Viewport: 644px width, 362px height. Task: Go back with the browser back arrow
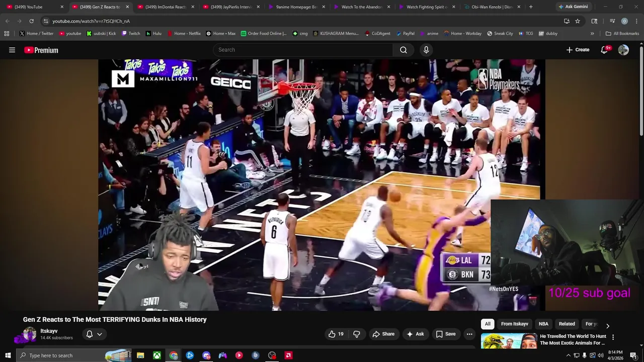coord(8,21)
